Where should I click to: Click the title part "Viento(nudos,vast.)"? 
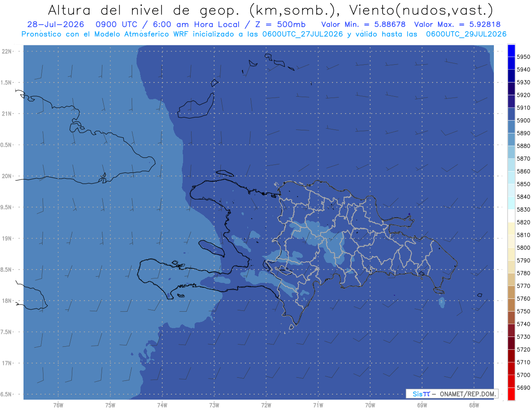click(x=421, y=10)
